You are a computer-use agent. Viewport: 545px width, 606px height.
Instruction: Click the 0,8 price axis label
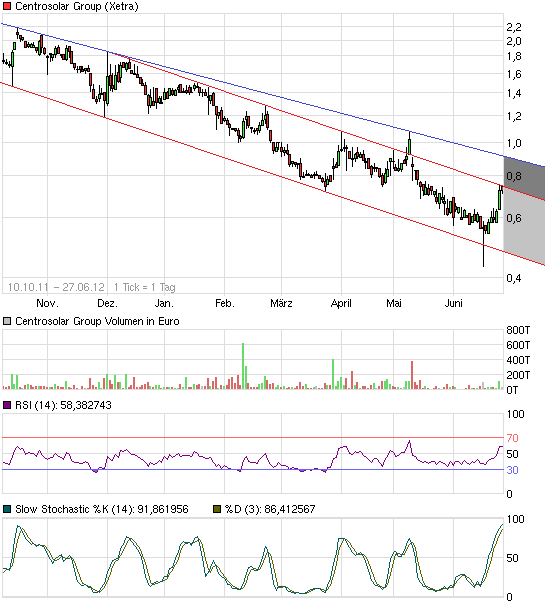click(x=514, y=176)
